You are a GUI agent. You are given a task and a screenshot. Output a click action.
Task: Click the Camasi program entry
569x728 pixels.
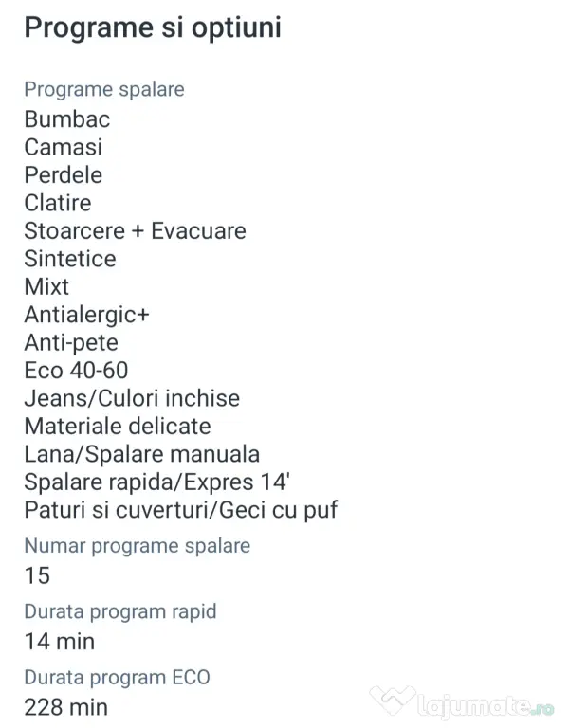[64, 147]
